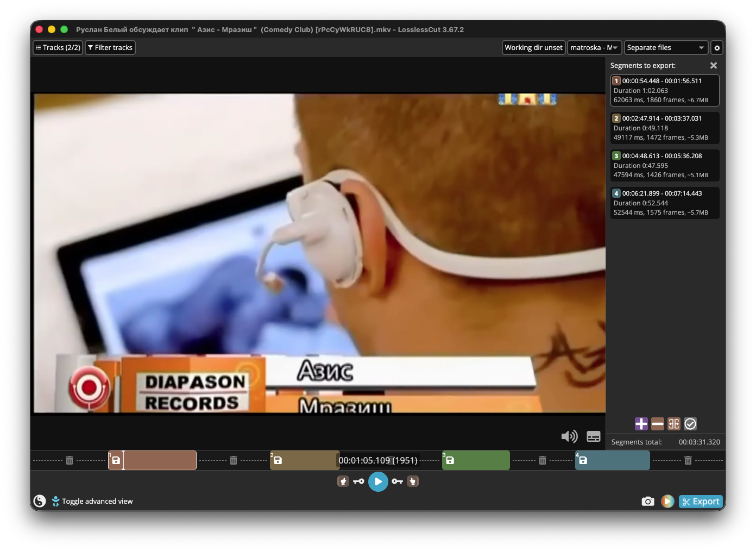Click the save icon on timeline segment 3

(450, 460)
